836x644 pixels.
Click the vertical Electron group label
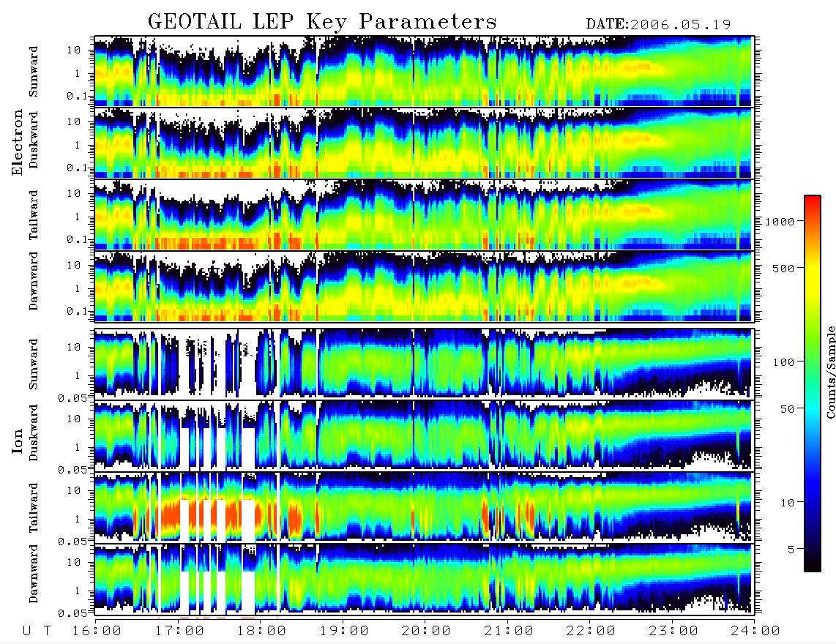18,143
